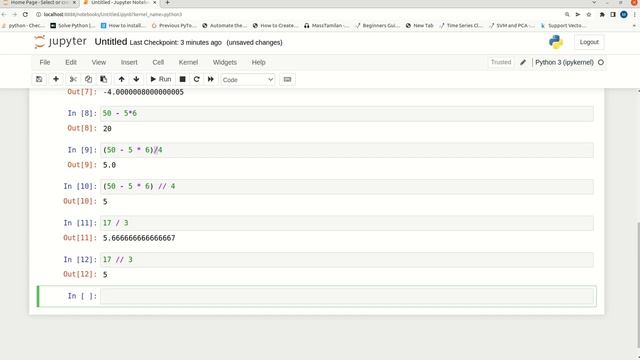640x360 pixels.
Task: Interrupt the kernel with stop icon
Action: point(182,79)
